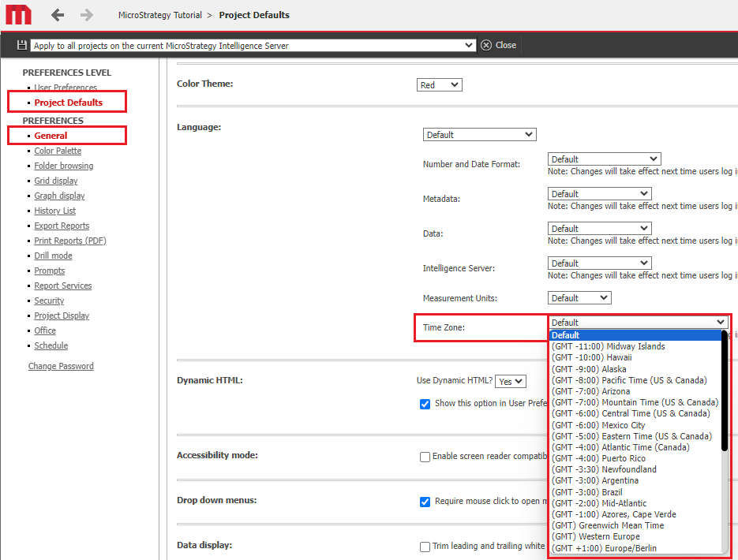Open Prompts preferences

coord(50,271)
